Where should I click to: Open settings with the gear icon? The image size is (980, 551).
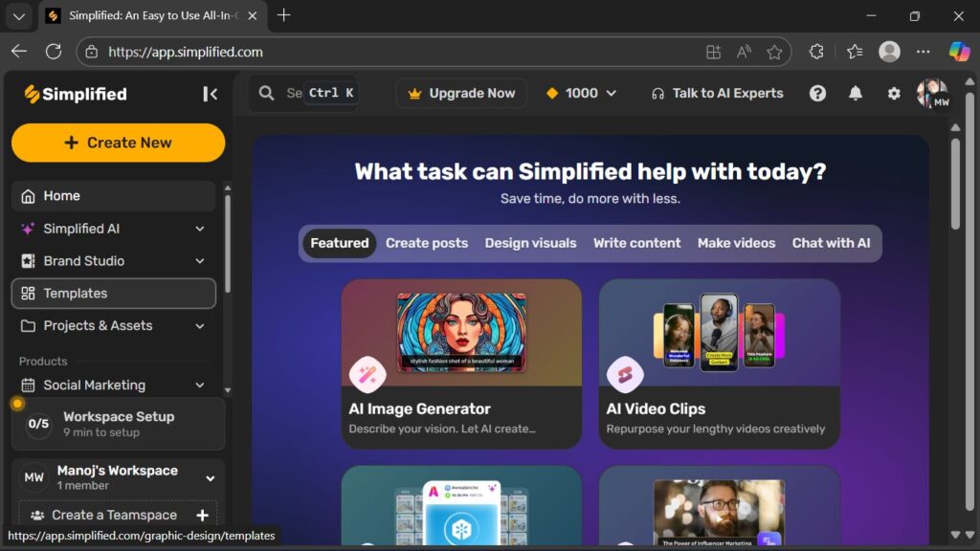coord(893,93)
